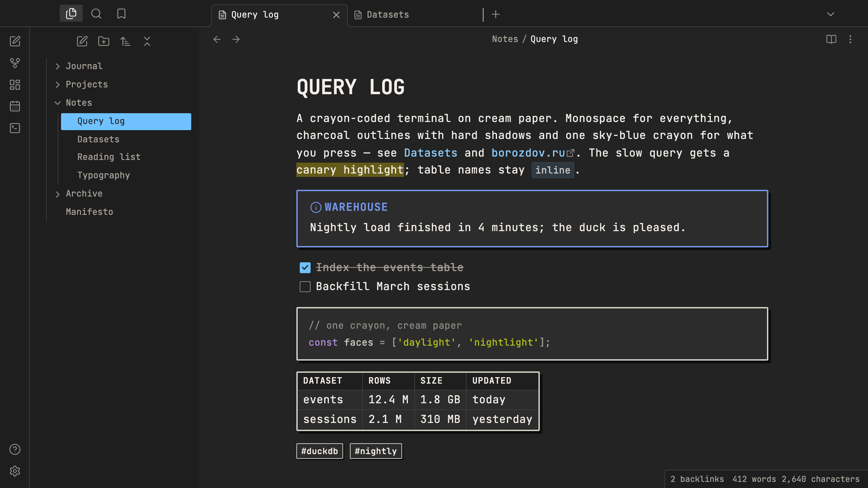
Task: Change the sort order icon
Action: tap(125, 41)
